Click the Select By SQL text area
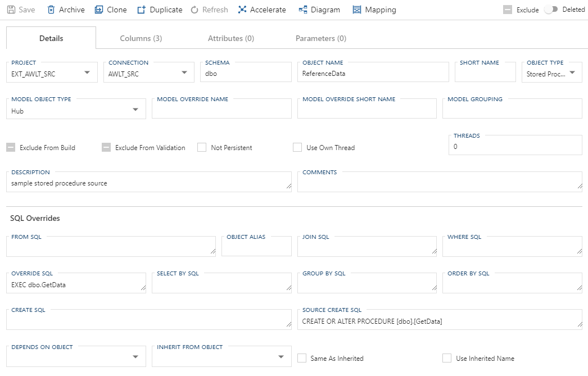The image size is (588, 376). (x=221, y=284)
